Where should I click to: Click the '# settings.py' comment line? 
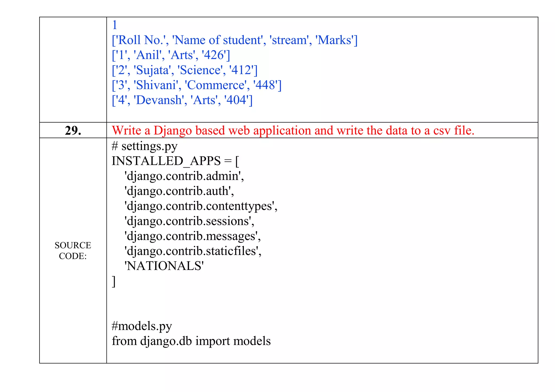(144, 146)
